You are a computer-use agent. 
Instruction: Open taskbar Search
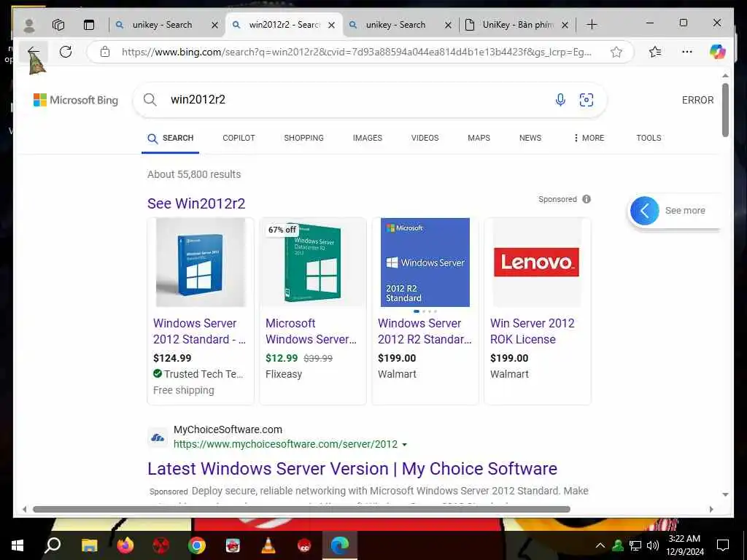click(53, 545)
